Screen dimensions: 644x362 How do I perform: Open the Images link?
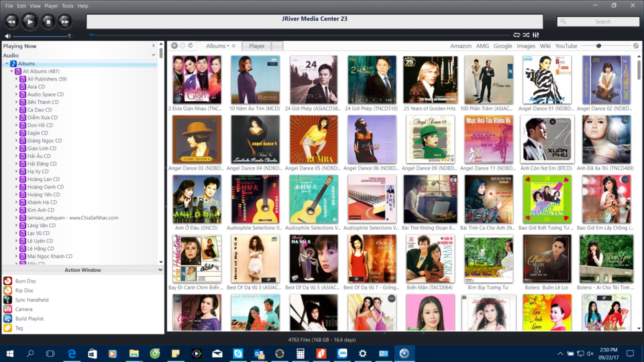click(526, 46)
